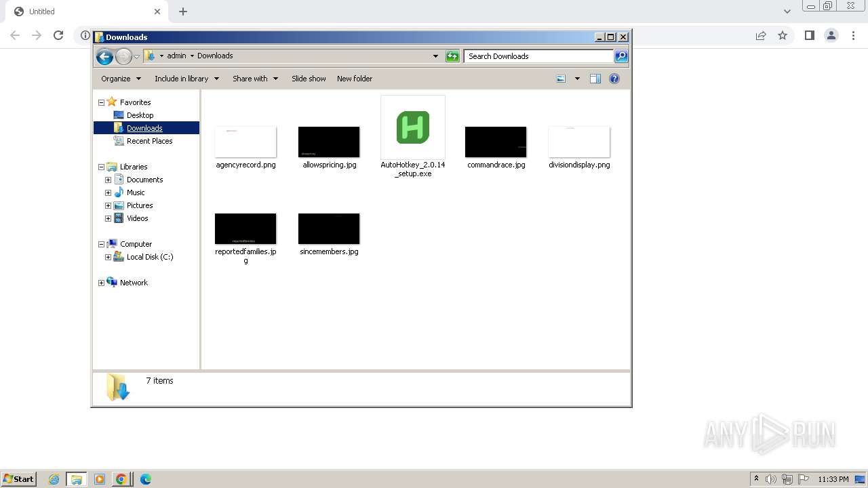Select Videos library

(137, 218)
